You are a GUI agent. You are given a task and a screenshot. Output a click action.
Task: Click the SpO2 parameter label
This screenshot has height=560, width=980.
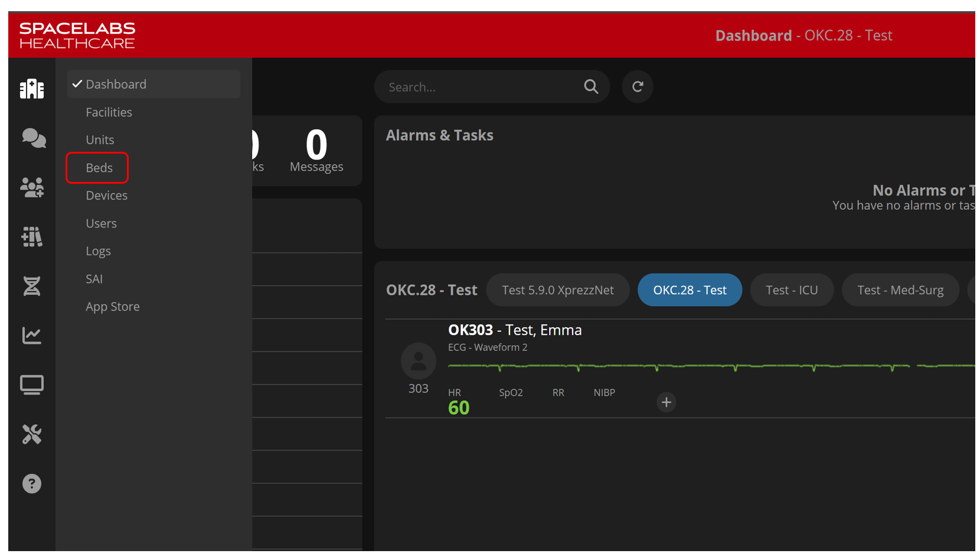[x=511, y=393]
